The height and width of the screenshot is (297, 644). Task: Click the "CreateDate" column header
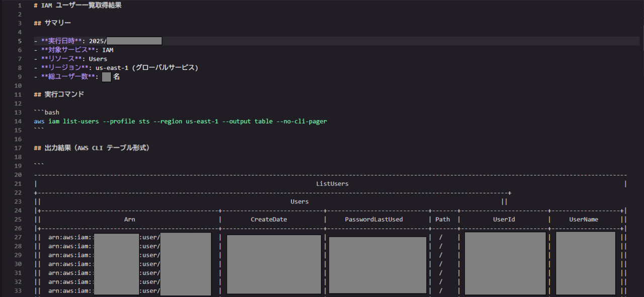[x=269, y=220]
